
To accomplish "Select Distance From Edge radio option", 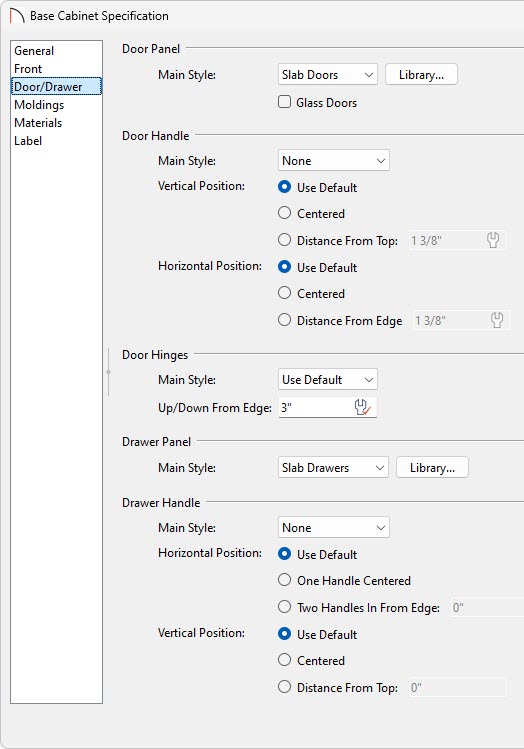I will [x=284, y=320].
